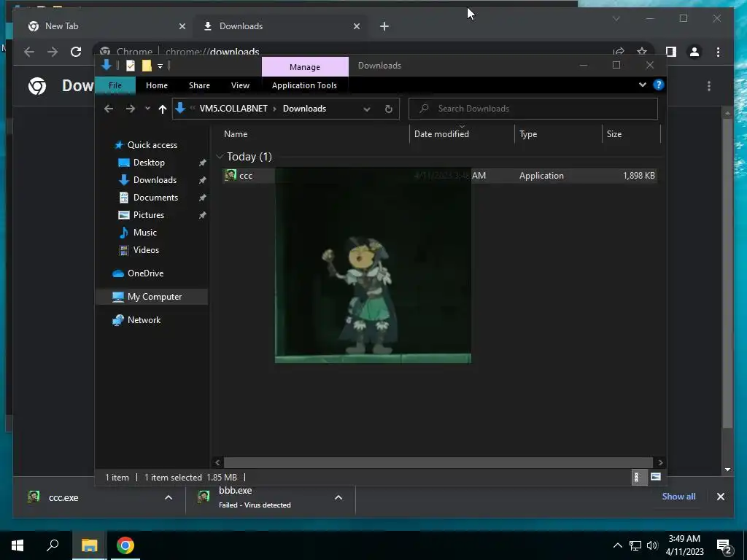Select Quick access in navigation pane
This screenshot has height=560, width=747.
pyautogui.click(x=152, y=145)
